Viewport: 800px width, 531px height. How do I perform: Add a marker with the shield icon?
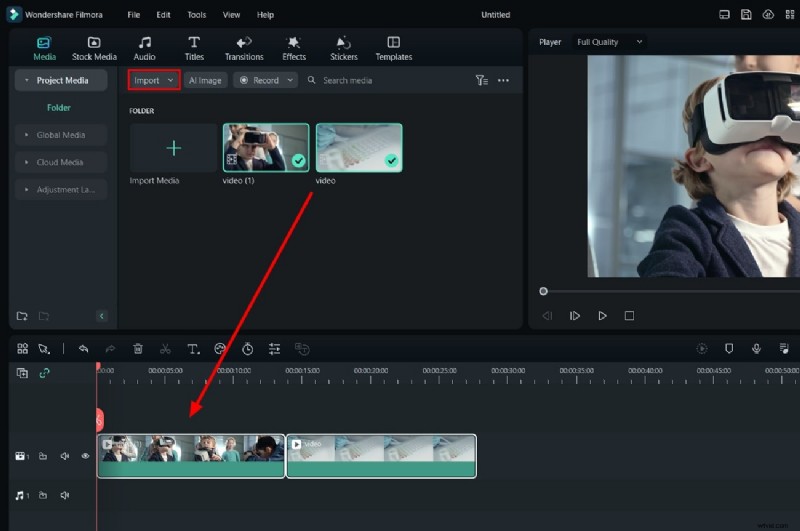click(729, 348)
